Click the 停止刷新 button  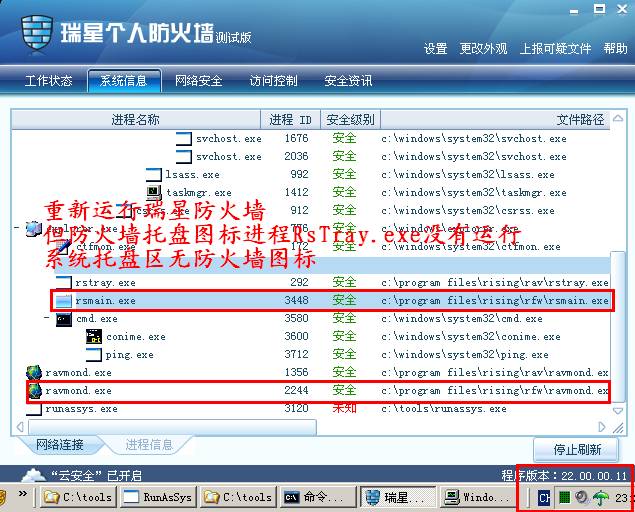tap(577, 449)
